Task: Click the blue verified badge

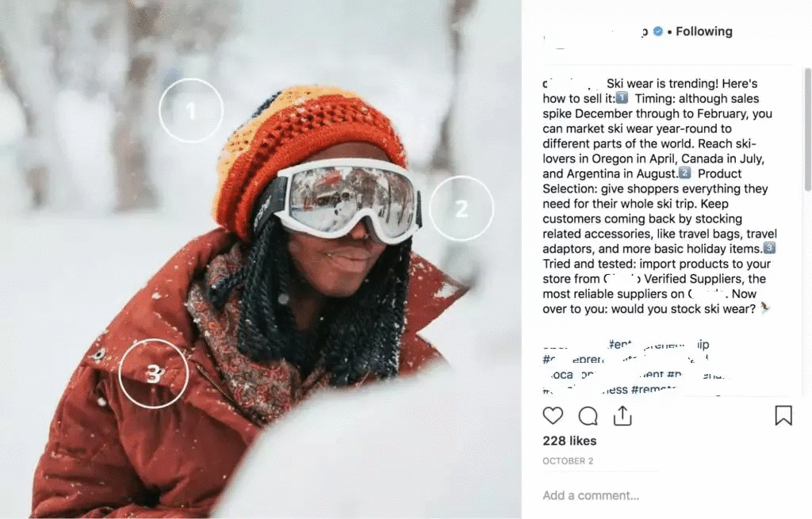Action: click(657, 32)
